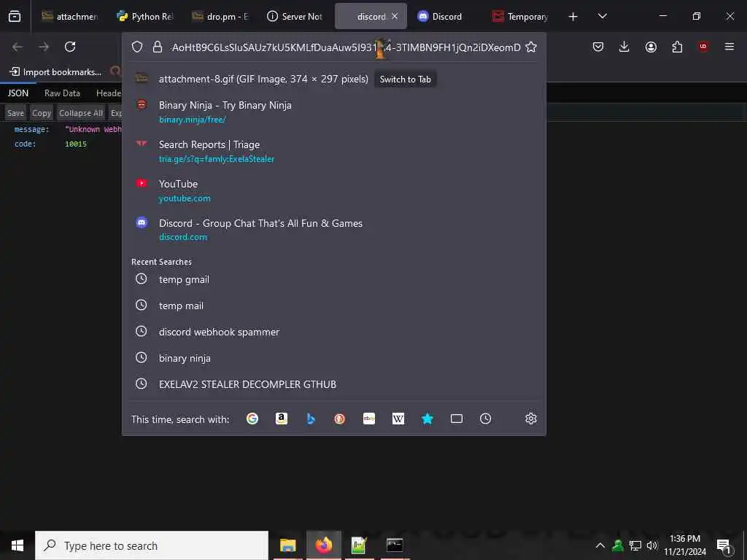Search in History clock icon

coord(485,419)
